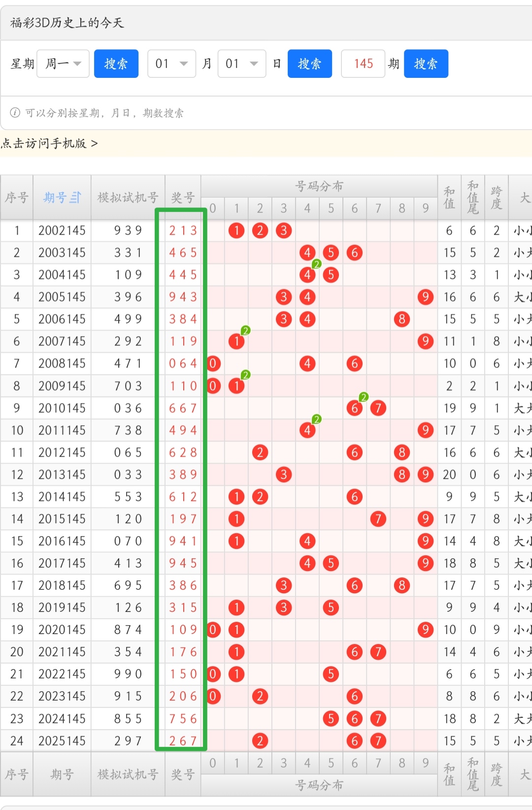Viewport: 532px width, 810px height.
Task: Click the page title 福彩3D历史上的今天
Action: click(x=67, y=23)
